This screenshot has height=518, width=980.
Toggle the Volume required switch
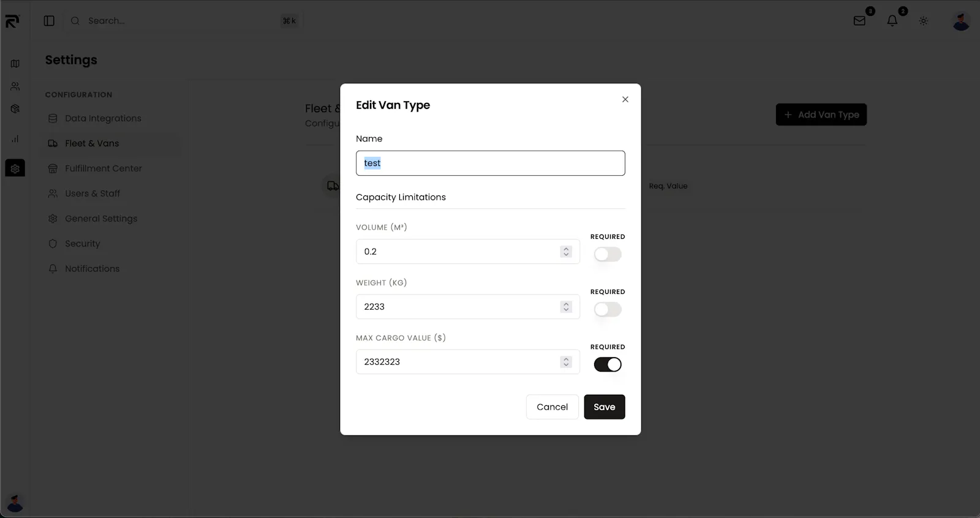click(x=608, y=254)
